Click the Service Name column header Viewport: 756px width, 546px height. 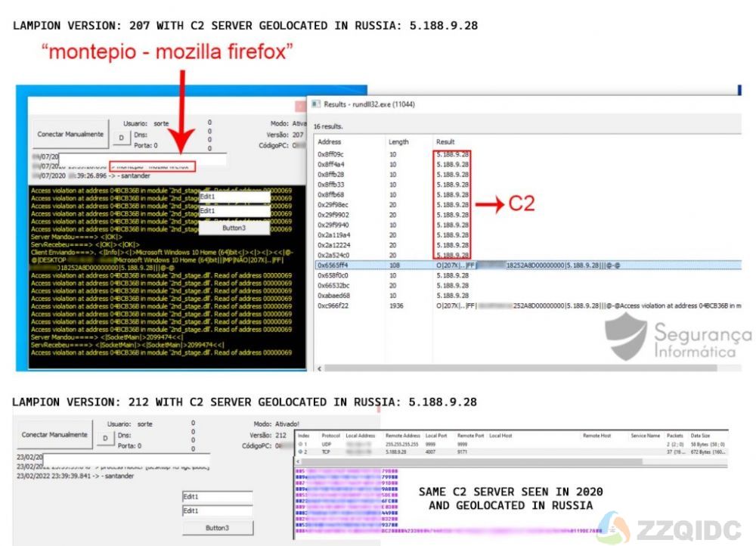click(645, 436)
